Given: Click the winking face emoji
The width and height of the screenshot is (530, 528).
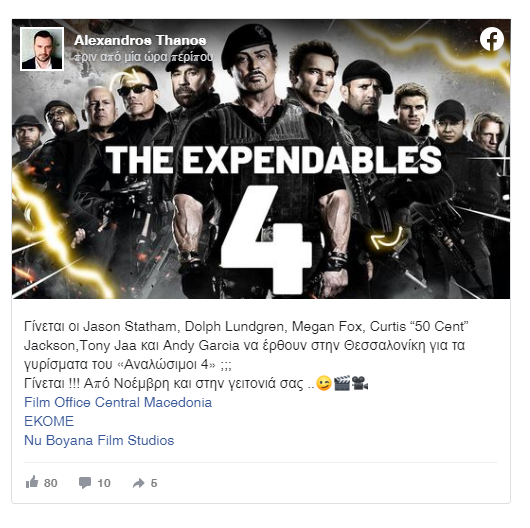Looking at the screenshot, I should [x=323, y=383].
